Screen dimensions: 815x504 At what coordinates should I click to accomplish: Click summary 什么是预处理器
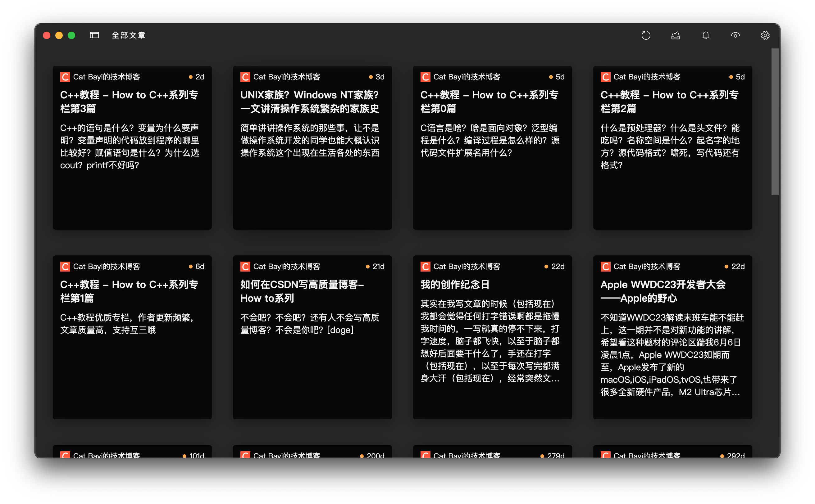tap(670, 147)
